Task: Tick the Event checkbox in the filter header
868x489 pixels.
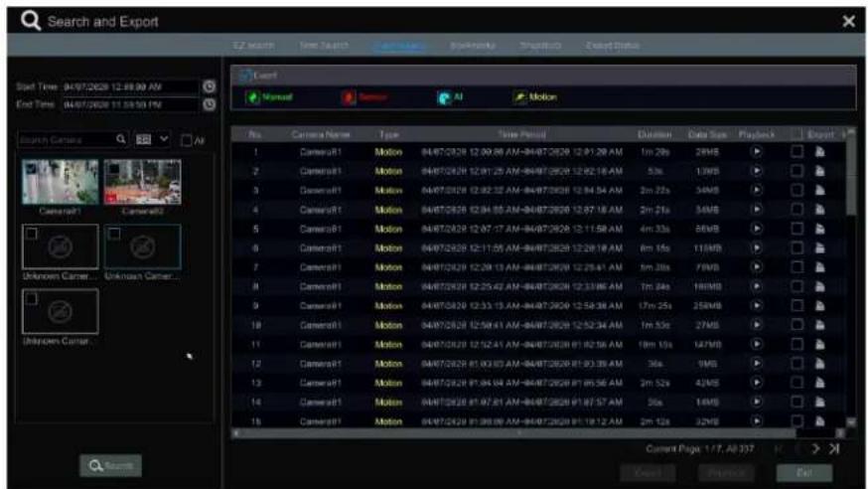Action: pyautogui.click(x=245, y=76)
